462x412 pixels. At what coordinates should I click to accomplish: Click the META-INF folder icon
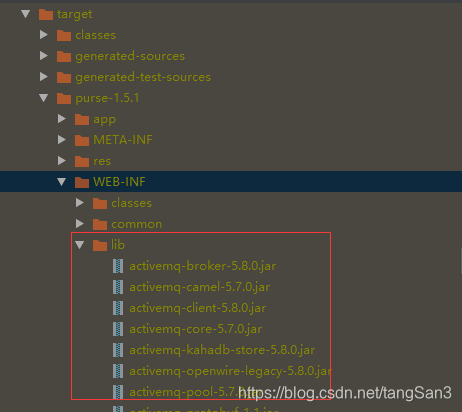coord(82,140)
